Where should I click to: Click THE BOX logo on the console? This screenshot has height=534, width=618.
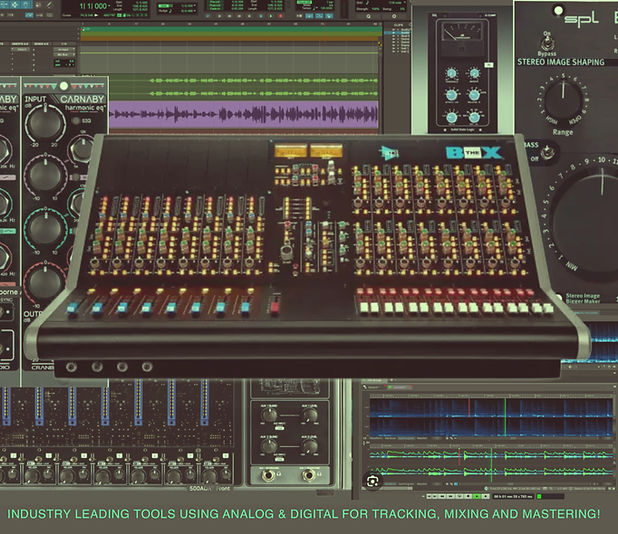pos(474,153)
